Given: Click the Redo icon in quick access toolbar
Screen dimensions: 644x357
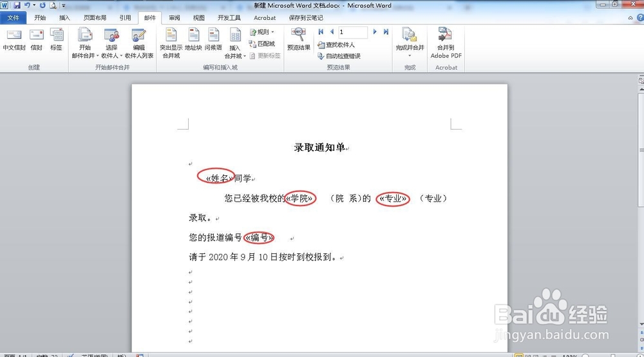Looking at the screenshot, I should pyautogui.click(x=43, y=5).
